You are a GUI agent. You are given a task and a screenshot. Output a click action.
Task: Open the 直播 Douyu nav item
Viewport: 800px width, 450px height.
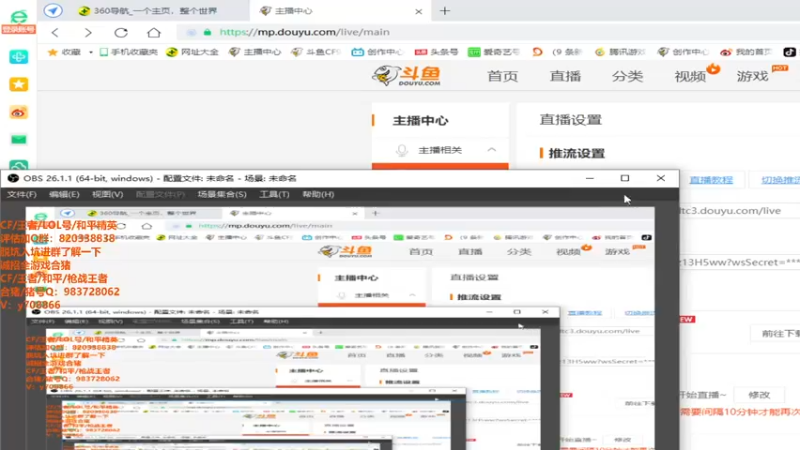pos(565,77)
